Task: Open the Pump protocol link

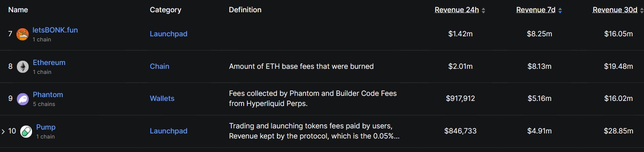Action: [46, 127]
